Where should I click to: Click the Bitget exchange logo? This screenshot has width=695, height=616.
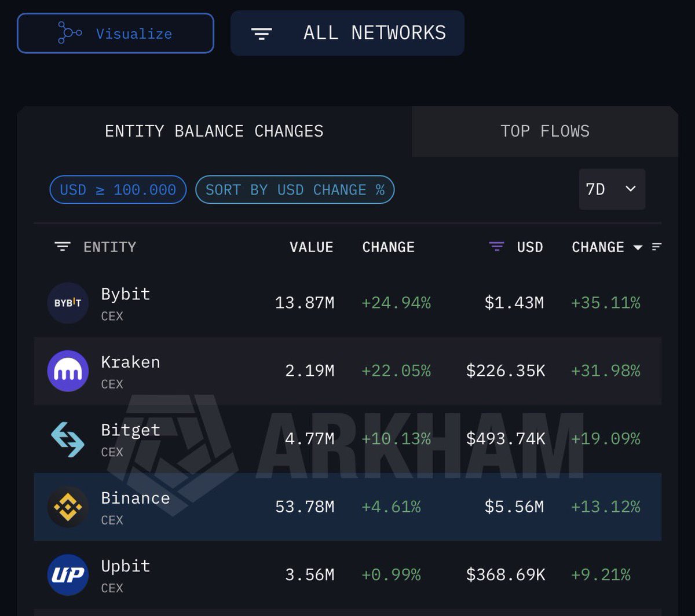coord(68,439)
